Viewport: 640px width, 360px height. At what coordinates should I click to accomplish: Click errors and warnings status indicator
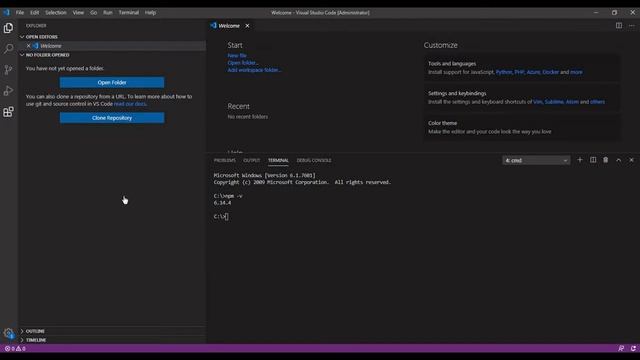click(x=15, y=349)
